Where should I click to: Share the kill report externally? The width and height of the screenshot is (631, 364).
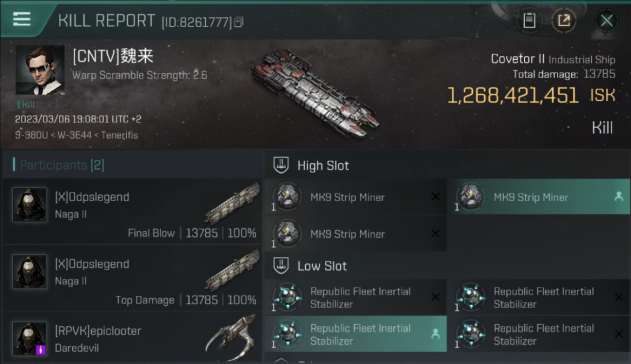pyautogui.click(x=564, y=20)
